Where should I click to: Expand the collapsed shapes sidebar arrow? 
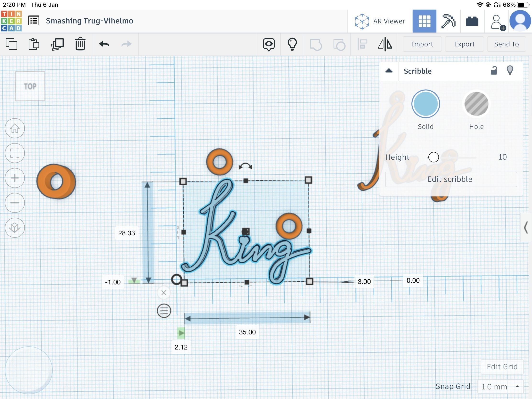tap(526, 227)
